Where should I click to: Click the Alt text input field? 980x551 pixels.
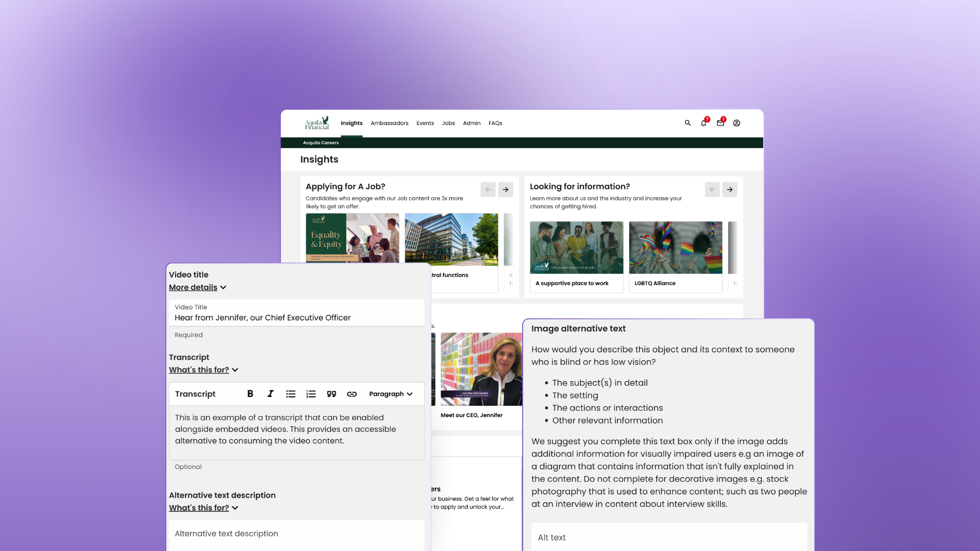(x=669, y=537)
